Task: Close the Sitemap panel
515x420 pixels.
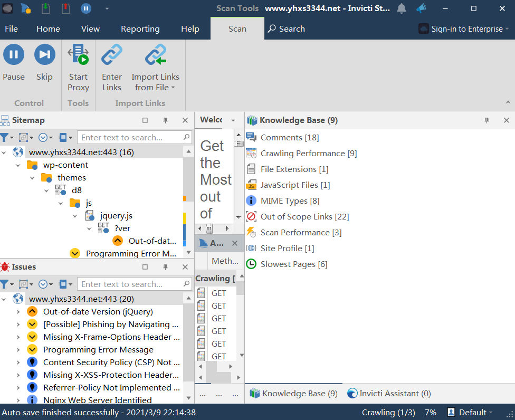Action: pyautogui.click(x=185, y=120)
